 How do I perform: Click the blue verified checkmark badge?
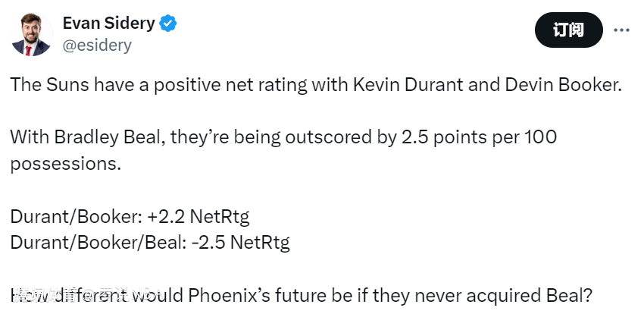(x=168, y=24)
